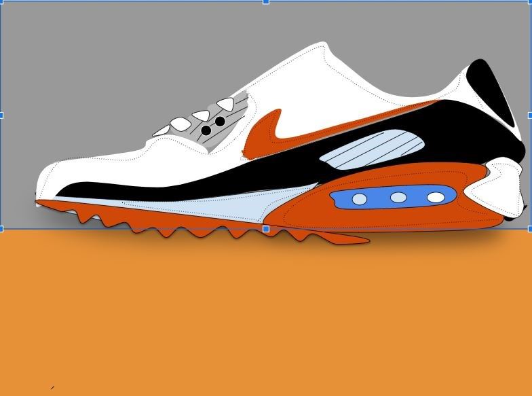
Task: Click the small mark in the bottom-left corner
Action: (52, 388)
